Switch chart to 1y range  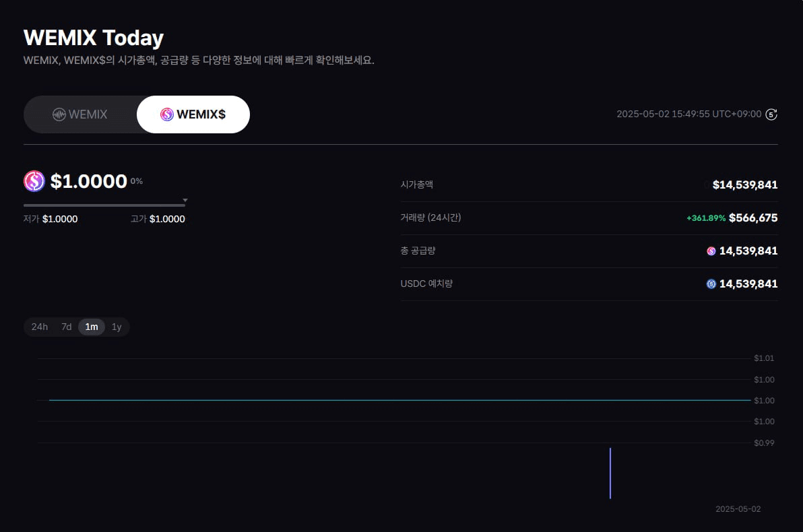pyautogui.click(x=117, y=327)
